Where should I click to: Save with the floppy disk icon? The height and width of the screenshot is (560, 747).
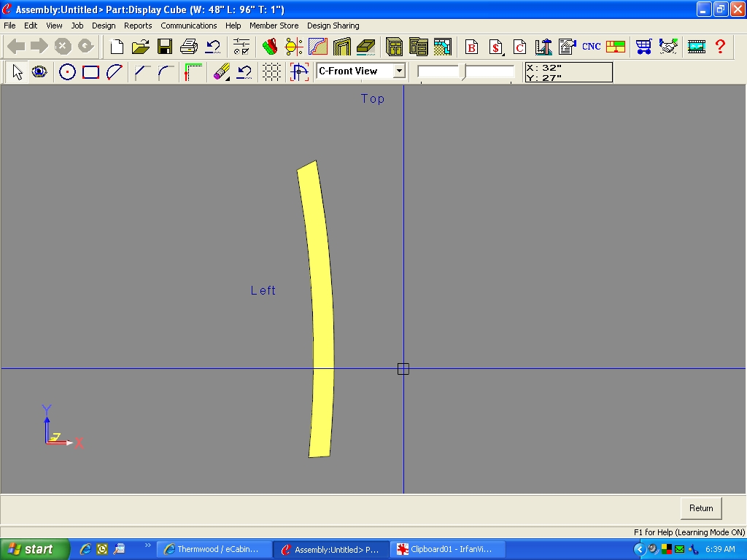point(165,47)
